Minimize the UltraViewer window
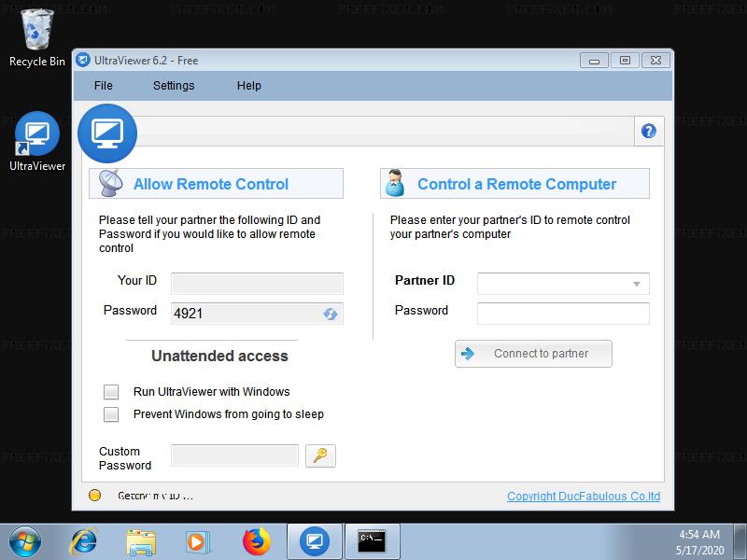This screenshot has width=747, height=560. (x=594, y=61)
